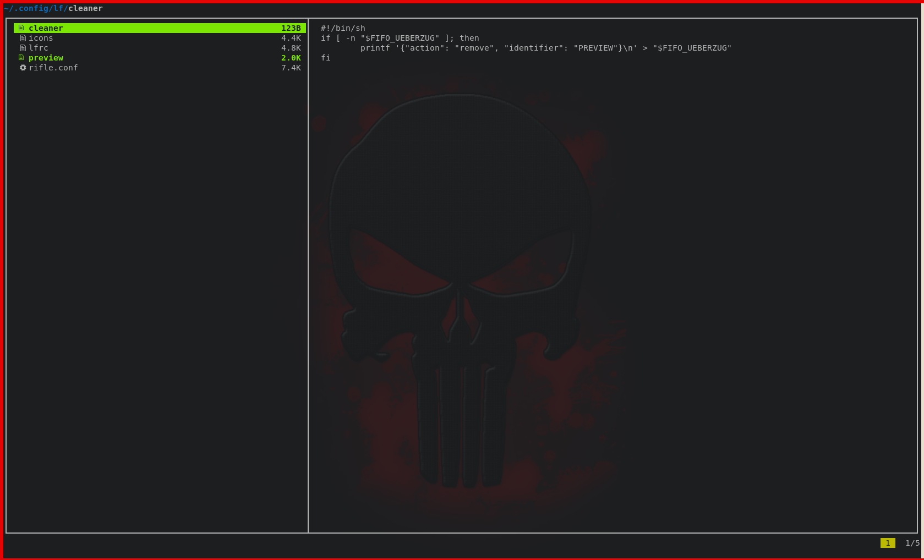Viewport: 924px width, 560px height.
Task: Select the lfrc file name
Action: (x=39, y=48)
